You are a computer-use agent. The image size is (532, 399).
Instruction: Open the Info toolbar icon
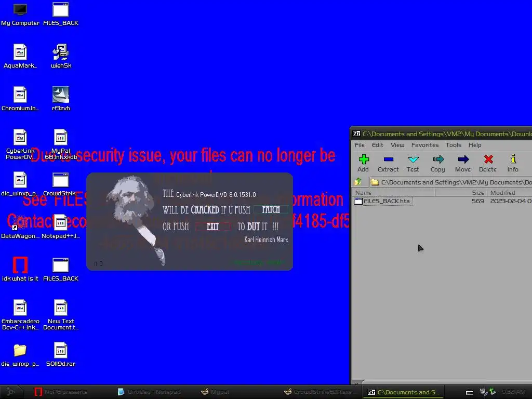pyautogui.click(x=513, y=163)
